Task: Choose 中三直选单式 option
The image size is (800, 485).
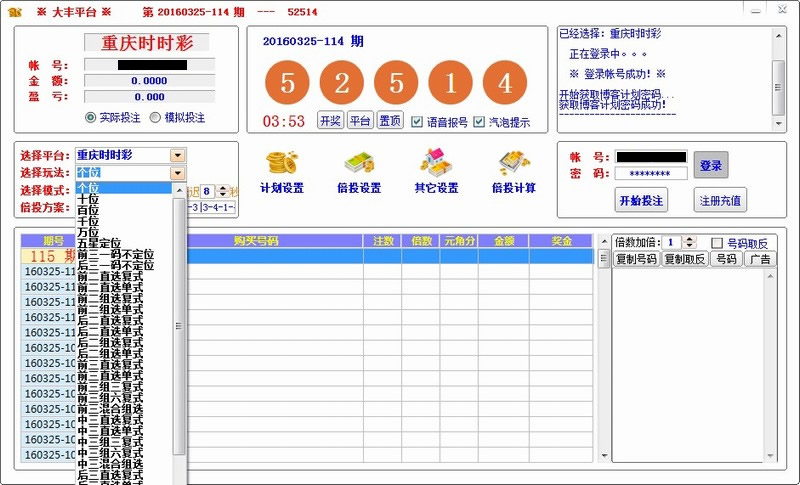Action: click(x=124, y=431)
